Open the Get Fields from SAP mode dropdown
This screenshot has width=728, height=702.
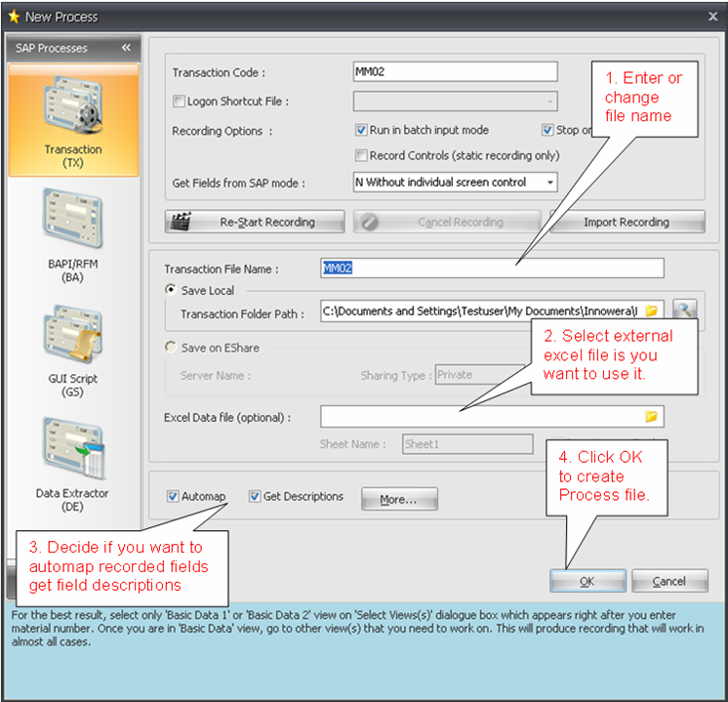pos(550,183)
